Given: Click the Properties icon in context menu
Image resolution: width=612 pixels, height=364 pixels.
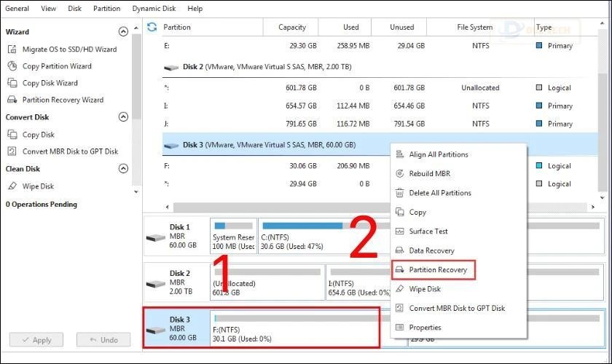Looking at the screenshot, I should 400,327.
